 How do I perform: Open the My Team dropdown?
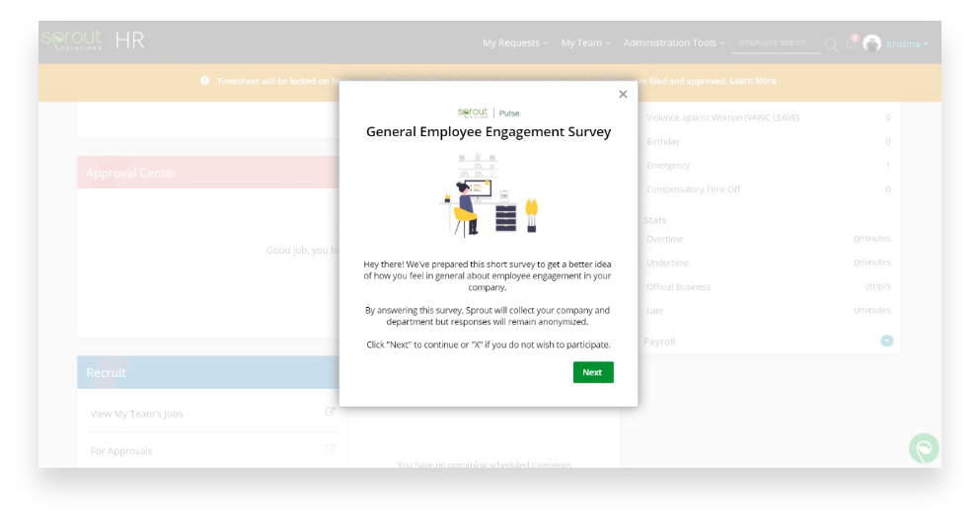585,43
